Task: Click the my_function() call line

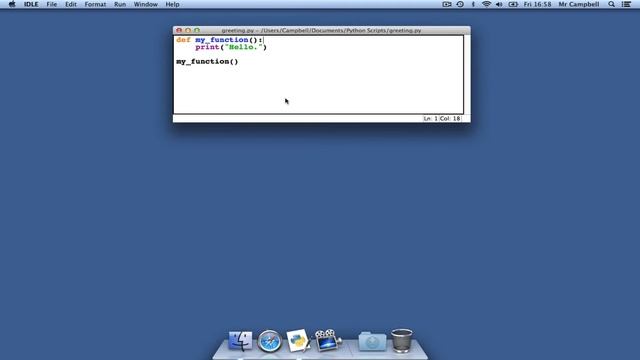Action: 207,62
